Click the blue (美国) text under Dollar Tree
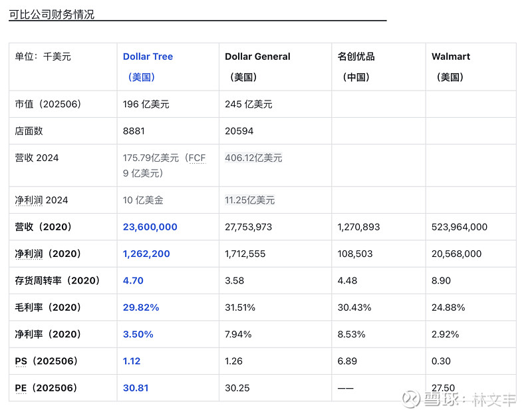Image resolution: width=532 pixels, height=416 pixels. click(141, 77)
